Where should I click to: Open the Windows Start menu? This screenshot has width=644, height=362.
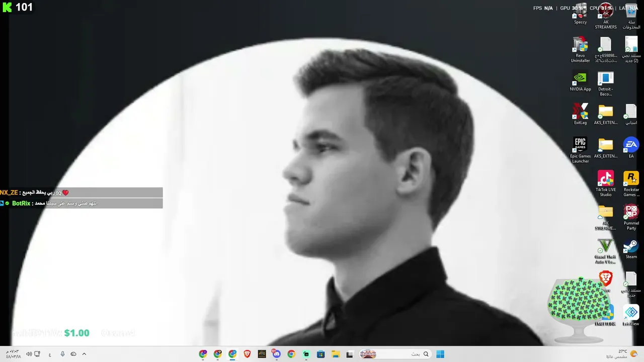click(x=440, y=354)
